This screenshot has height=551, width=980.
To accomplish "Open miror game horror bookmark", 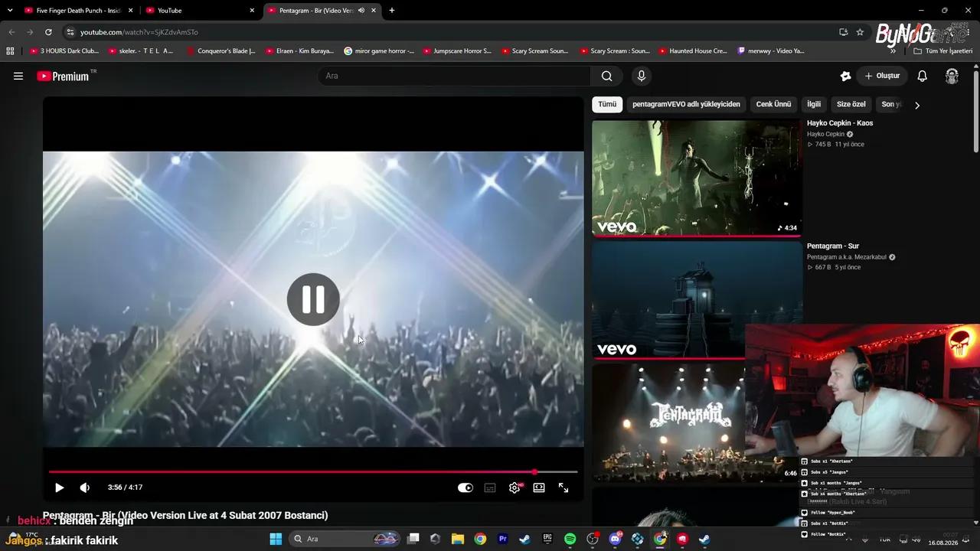I will point(379,51).
